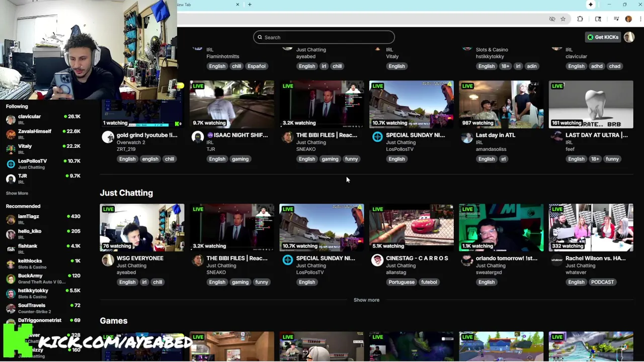Open keithlocks in Recommended list
Screen dimensions: 644x362
pyautogui.click(x=43, y=263)
